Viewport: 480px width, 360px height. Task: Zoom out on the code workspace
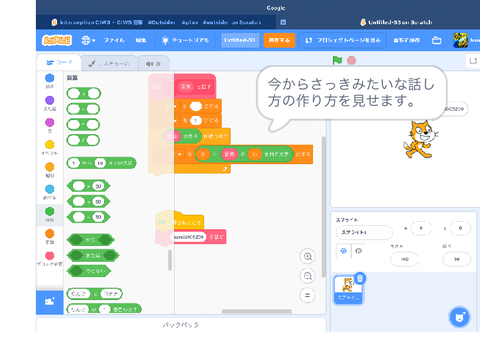pos(307,276)
